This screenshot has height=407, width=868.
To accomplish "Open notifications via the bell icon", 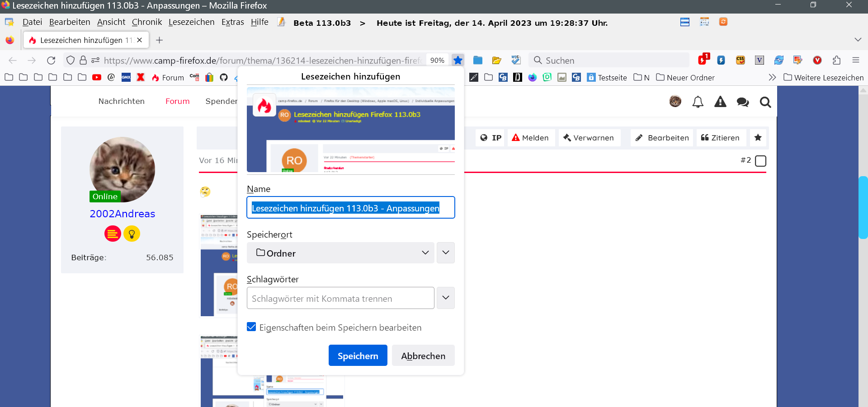I will (698, 102).
